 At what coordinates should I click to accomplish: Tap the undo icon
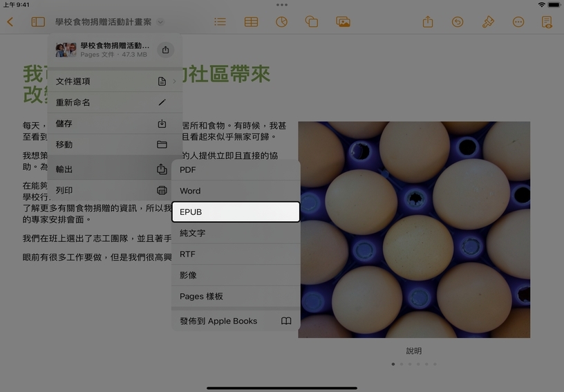point(458,22)
